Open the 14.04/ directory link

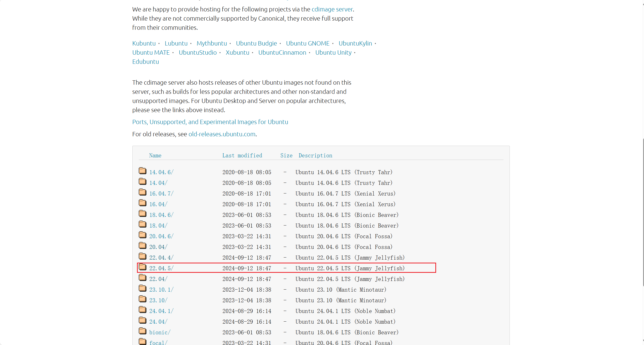[158, 183]
